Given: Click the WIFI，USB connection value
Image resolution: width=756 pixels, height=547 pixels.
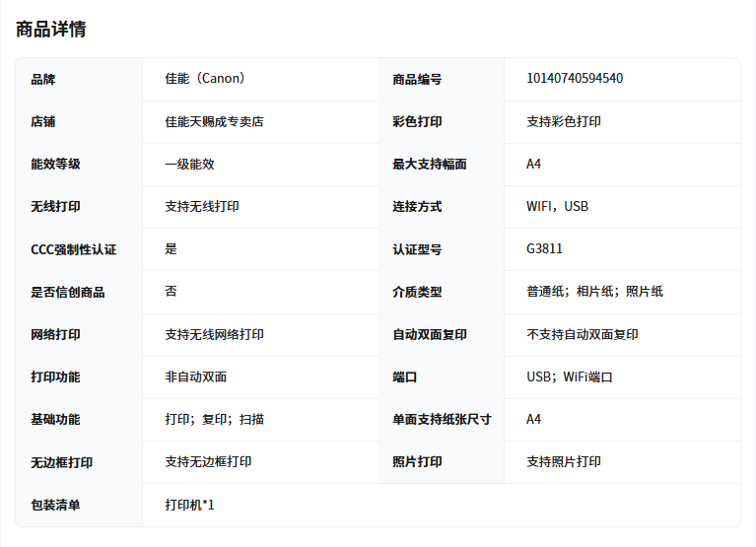Looking at the screenshot, I should [x=557, y=207].
